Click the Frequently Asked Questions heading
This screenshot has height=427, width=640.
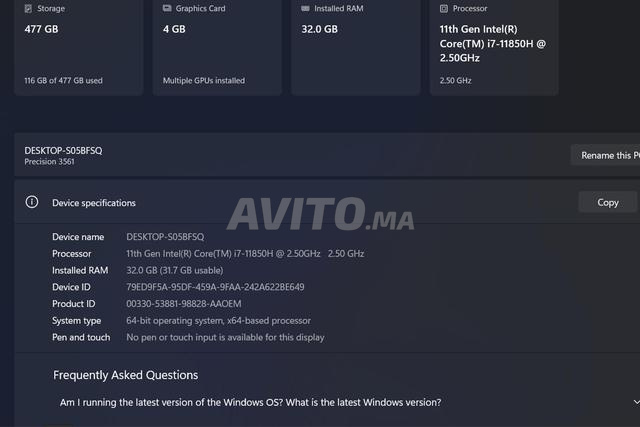(125, 375)
